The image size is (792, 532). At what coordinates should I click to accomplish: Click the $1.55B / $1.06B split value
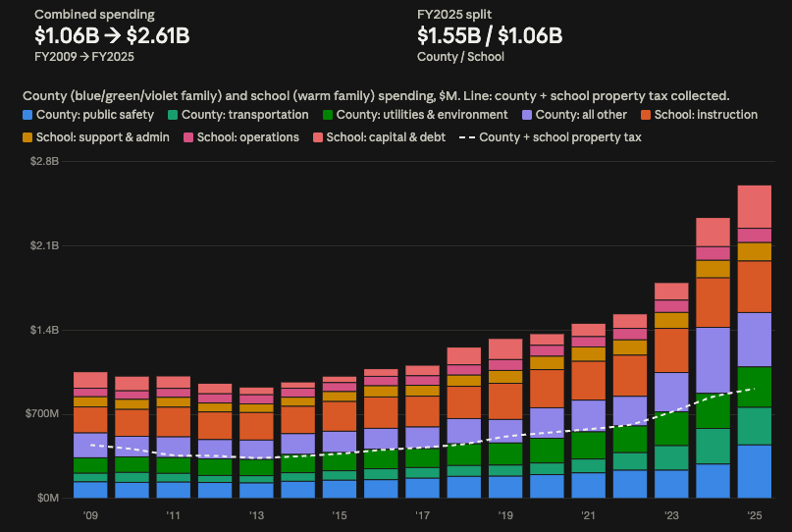coord(490,36)
